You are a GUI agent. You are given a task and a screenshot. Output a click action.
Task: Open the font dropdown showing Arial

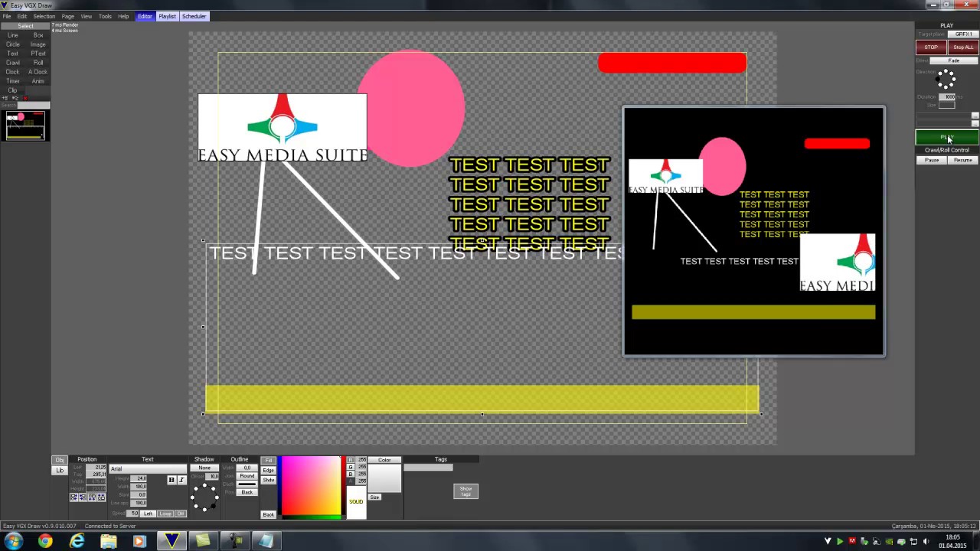(x=147, y=468)
